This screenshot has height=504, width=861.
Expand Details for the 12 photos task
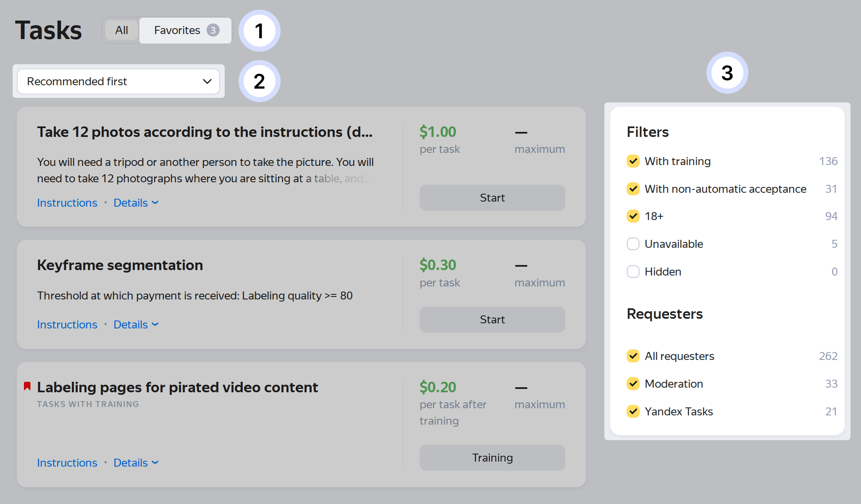[136, 203]
